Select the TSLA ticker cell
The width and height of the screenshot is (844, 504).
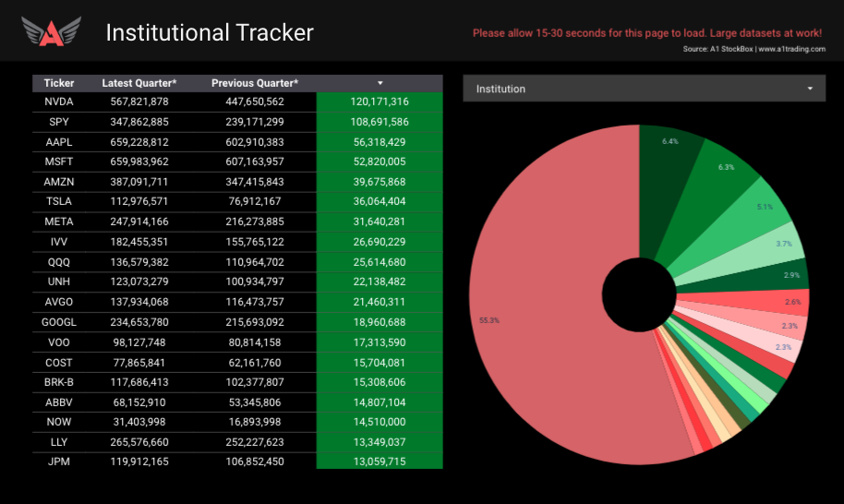[x=59, y=202]
